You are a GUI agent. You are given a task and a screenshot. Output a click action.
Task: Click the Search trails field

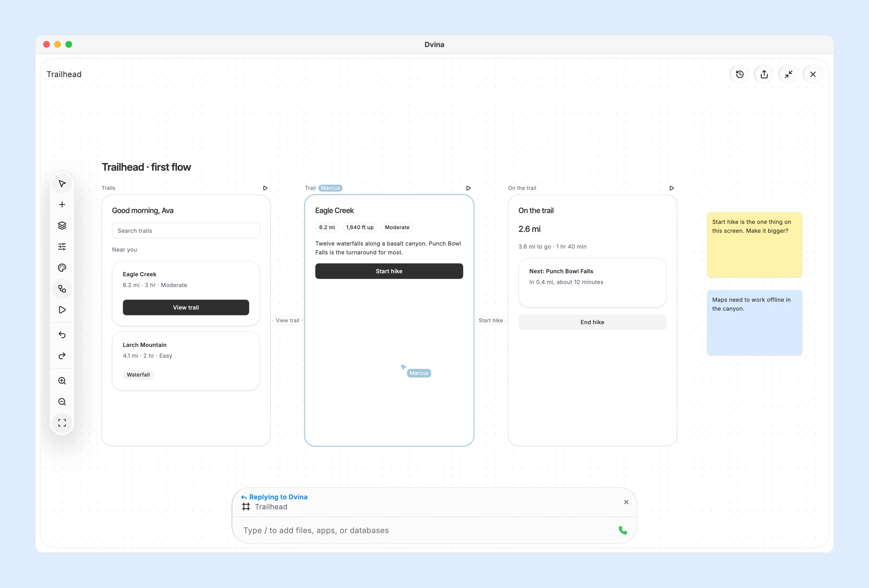point(186,231)
